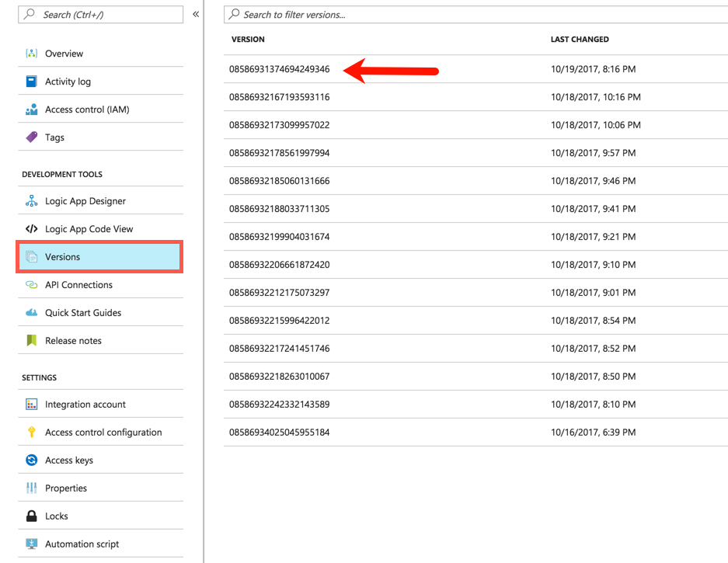
Task: Open version 08586932188033711305
Action: pos(279,209)
